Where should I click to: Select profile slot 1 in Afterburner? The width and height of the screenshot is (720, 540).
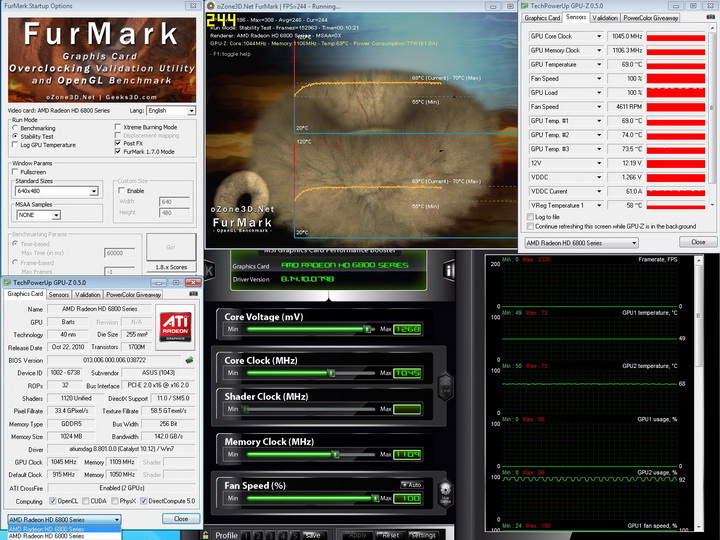point(246,535)
